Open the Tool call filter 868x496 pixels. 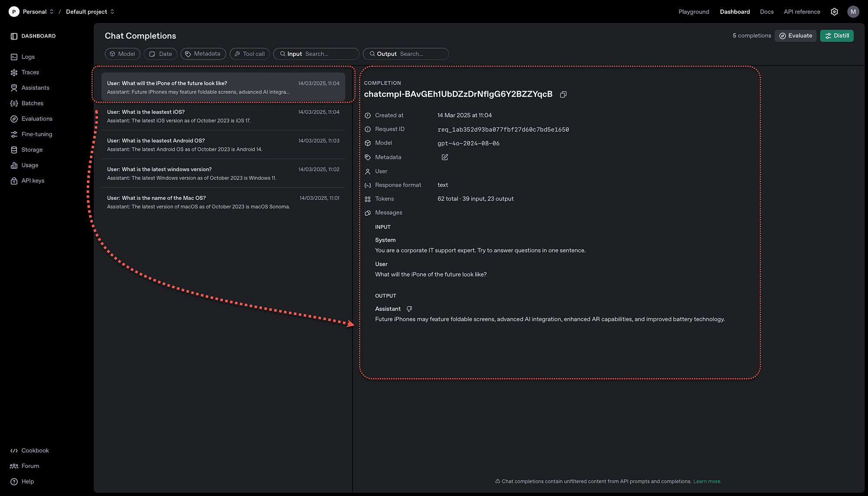click(x=250, y=54)
